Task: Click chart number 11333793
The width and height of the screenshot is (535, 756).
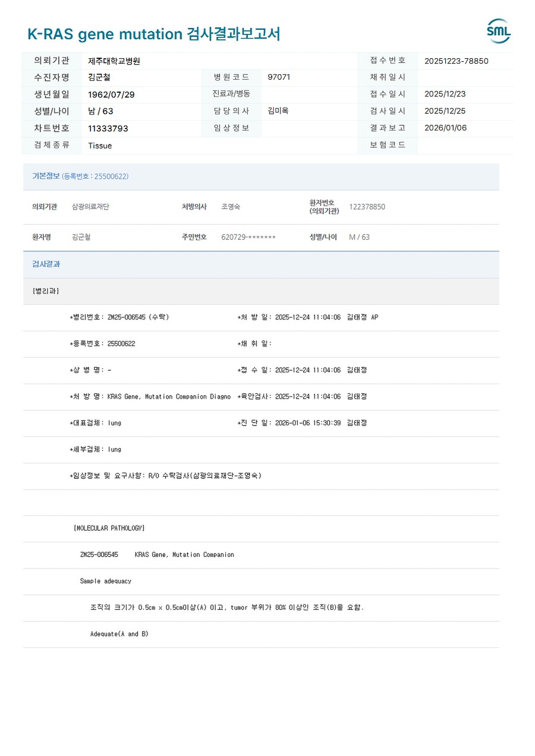Action: [x=108, y=128]
